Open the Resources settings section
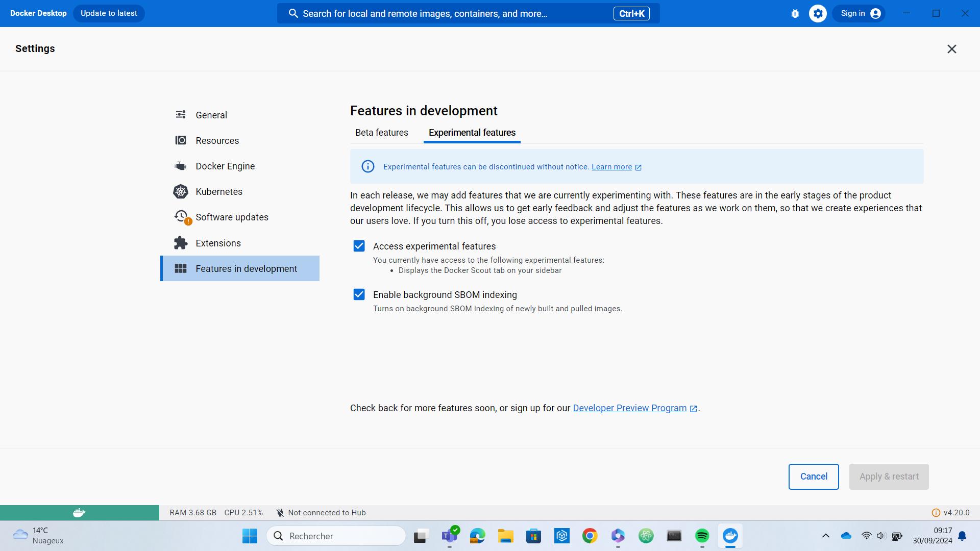Viewport: 980px width, 551px height. click(240, 140)
